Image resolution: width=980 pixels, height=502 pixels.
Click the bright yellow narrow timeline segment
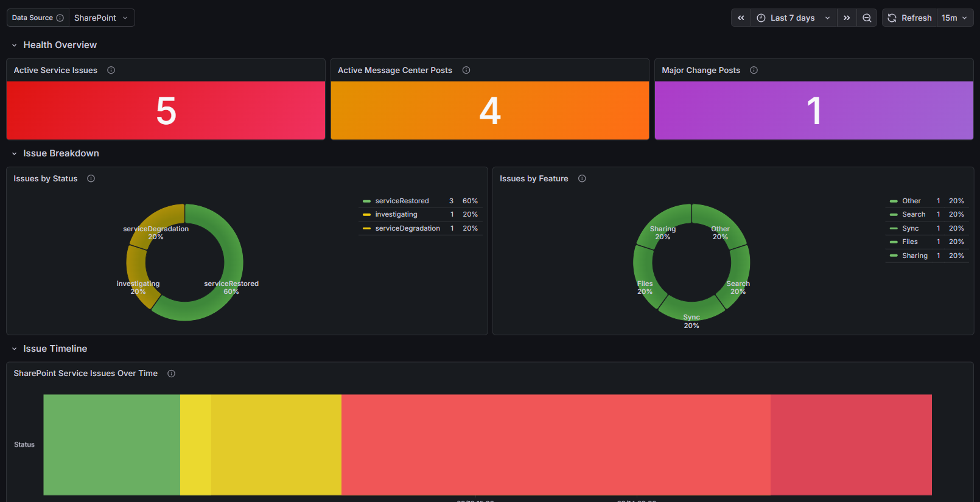[x=196, y=445]
